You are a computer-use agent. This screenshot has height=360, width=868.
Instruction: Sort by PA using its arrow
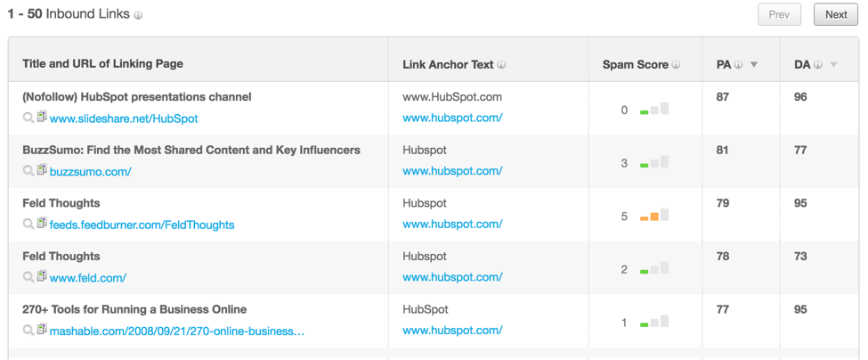coord(753,65)
